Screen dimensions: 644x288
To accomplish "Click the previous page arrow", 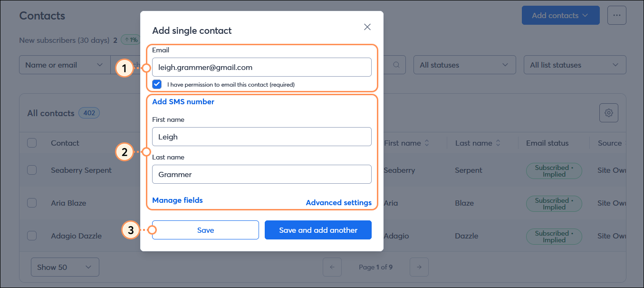I will pos(332,267).
